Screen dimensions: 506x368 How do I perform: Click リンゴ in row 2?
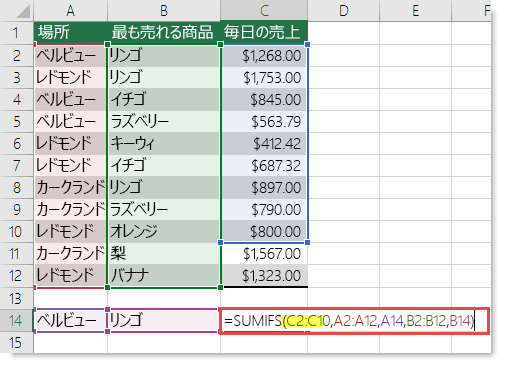pos(164,55)
